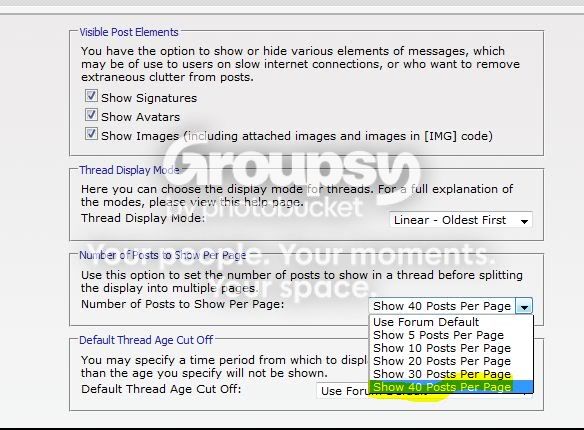Select Show 5 Posts Per Page
This screenshot has width=584, height=430.
[451, 335]
